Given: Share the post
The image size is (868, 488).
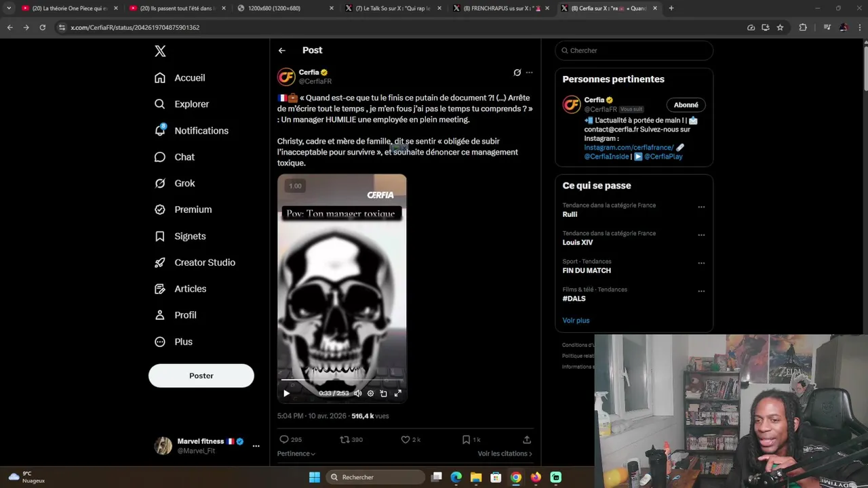Looking at the screenshot, I should 527,440.
